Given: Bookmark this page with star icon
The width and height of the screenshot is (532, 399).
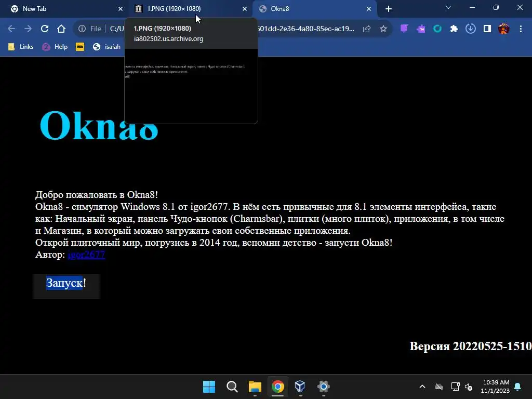Looking at the screenshot, I should pyautogui.click(x=383, y=29).
